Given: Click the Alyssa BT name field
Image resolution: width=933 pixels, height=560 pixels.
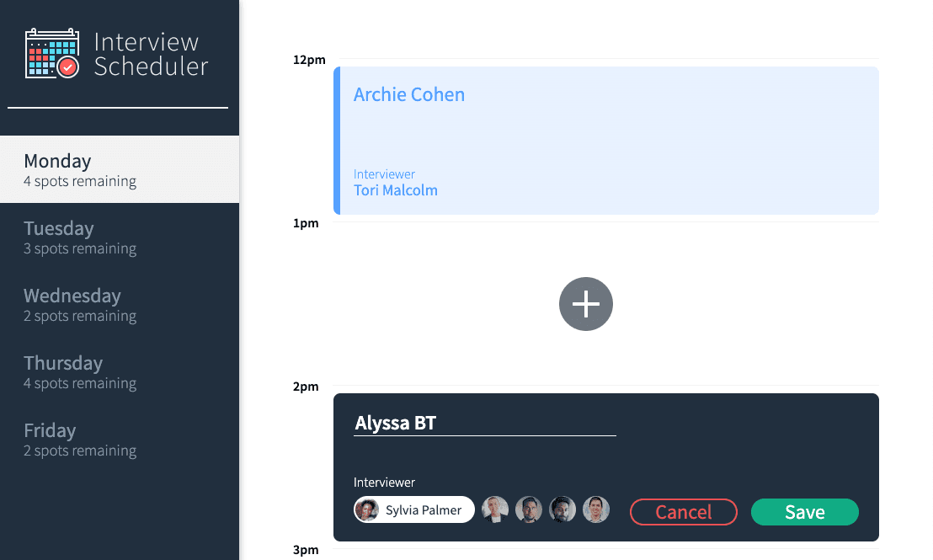Looking at the screenshot, I should (484, 423).
